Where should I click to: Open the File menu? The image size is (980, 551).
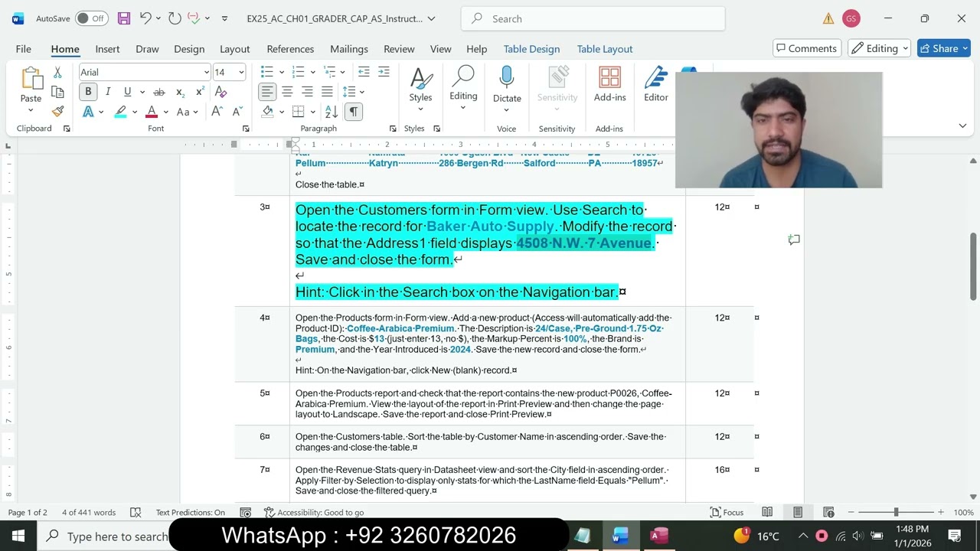tap(24, 48)
